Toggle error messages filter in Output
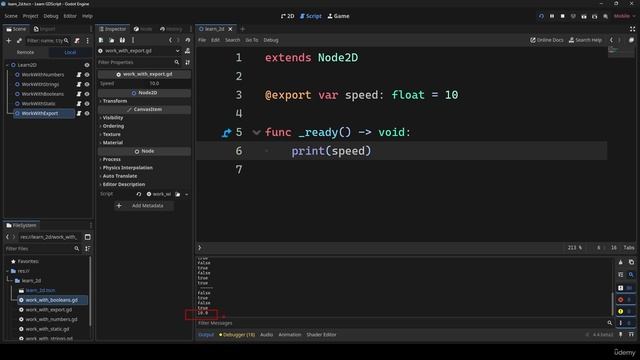640x360 pixels. click(x=625, y=300)
